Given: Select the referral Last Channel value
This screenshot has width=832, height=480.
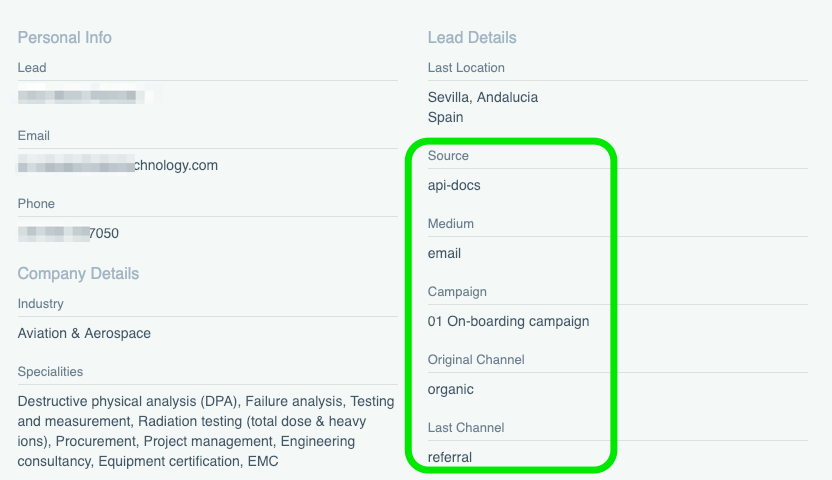Looking at the screenshot, I should 450,457.
